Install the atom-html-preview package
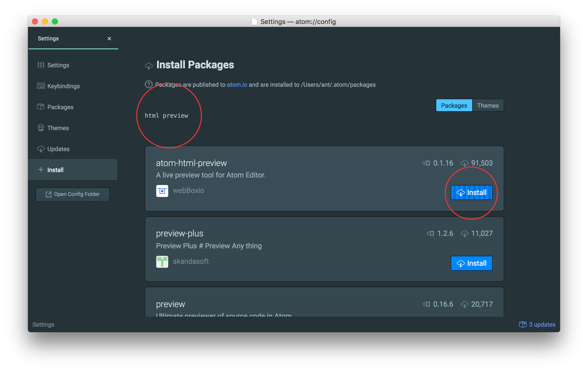The image size is (588, 372). 471,192
